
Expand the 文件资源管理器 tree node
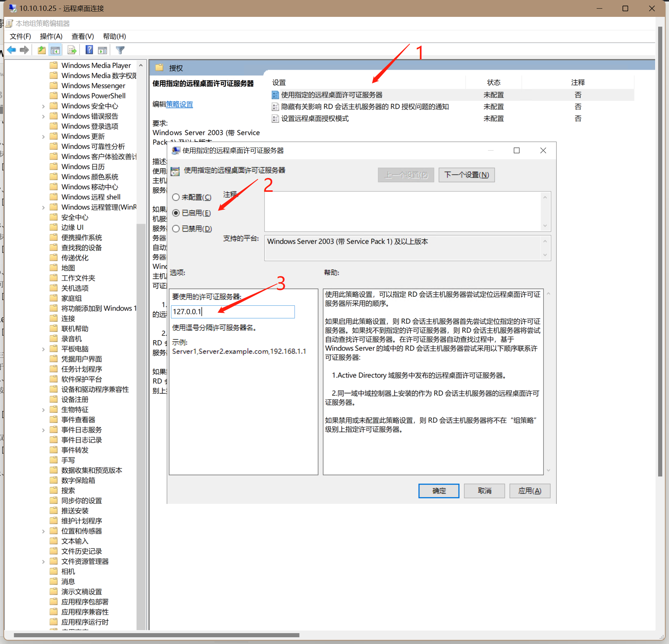pos(43,561)
